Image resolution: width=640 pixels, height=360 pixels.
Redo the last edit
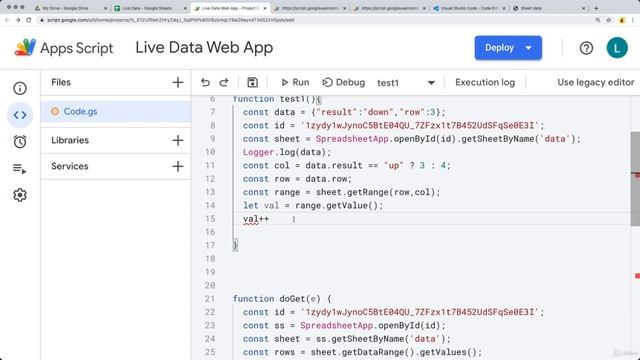tap(224, 82)
